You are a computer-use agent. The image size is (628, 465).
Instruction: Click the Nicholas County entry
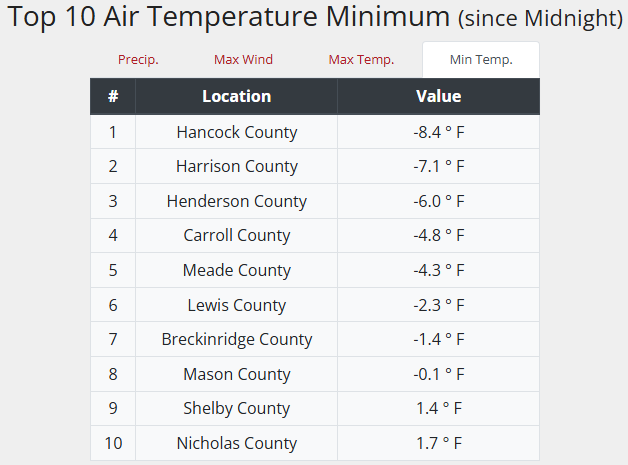point(237,443)
